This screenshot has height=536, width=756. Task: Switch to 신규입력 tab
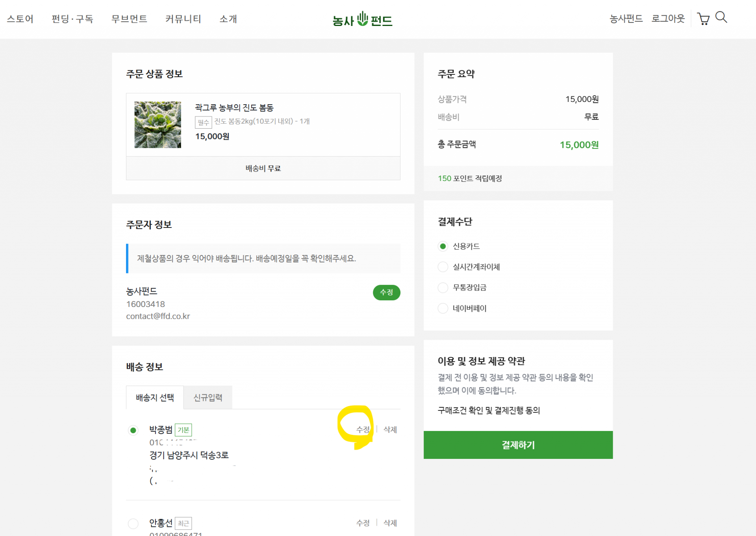pyautogui.click(x=208, y=397)
